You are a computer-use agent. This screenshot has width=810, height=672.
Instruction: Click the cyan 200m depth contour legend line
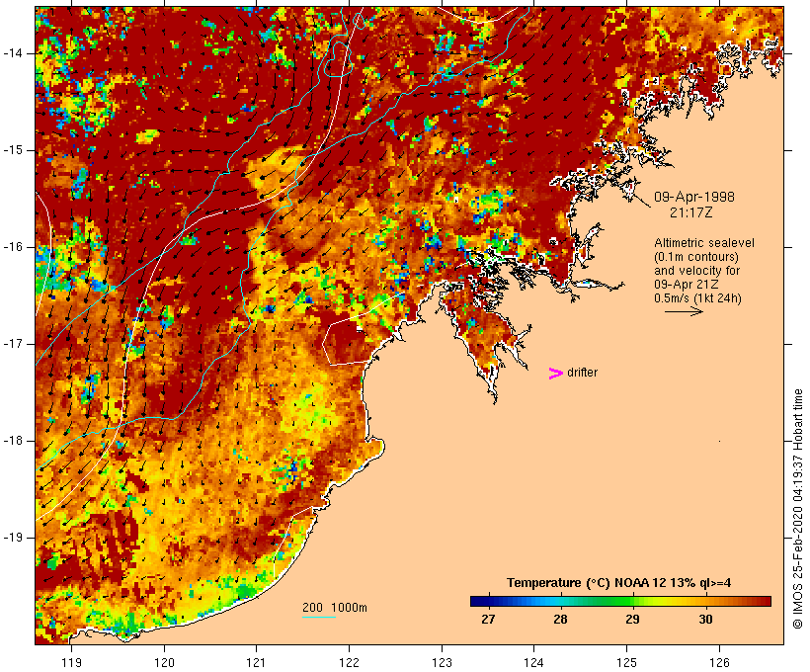click(x=319, y=617)
